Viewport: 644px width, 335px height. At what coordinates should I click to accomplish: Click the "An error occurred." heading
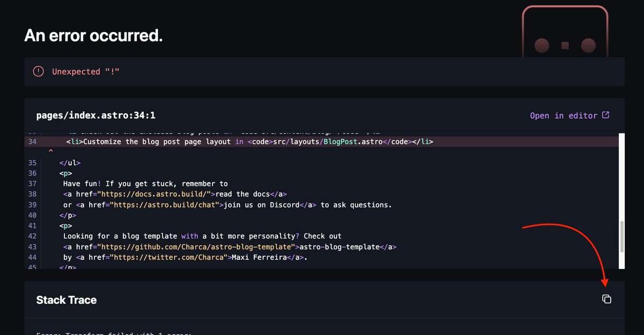click(93, 35)
